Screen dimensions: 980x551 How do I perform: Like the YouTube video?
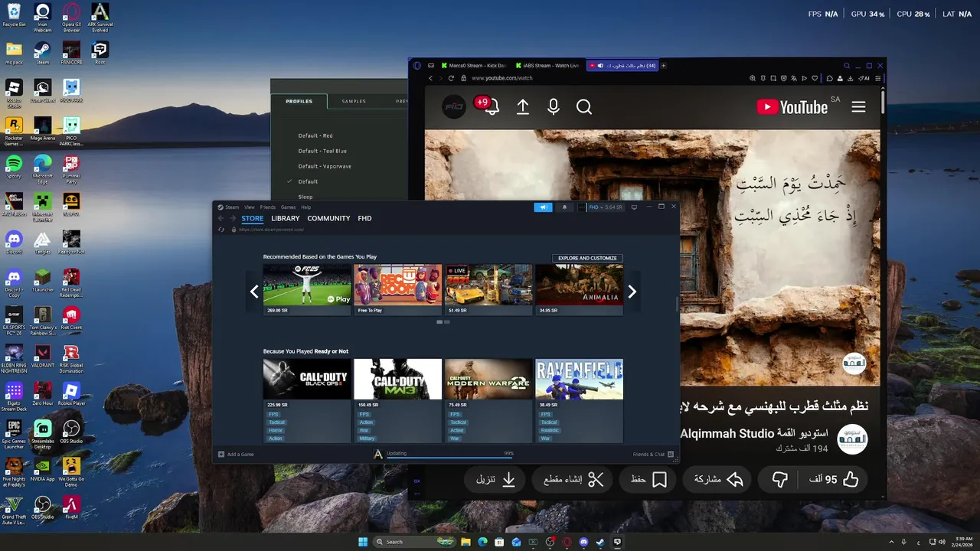(x=835, y=480)
